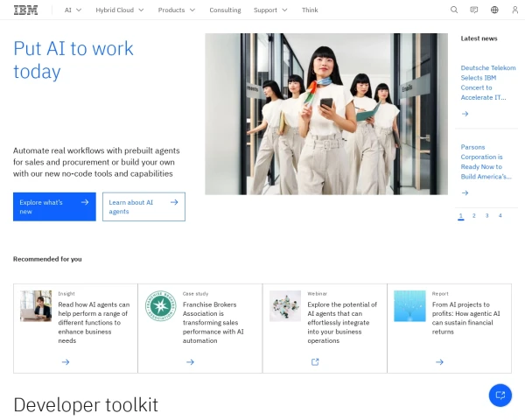Click arrow under Deutsche Telekom news
Image resolution: width=525 pixels, height=420 pixels.
465,114
